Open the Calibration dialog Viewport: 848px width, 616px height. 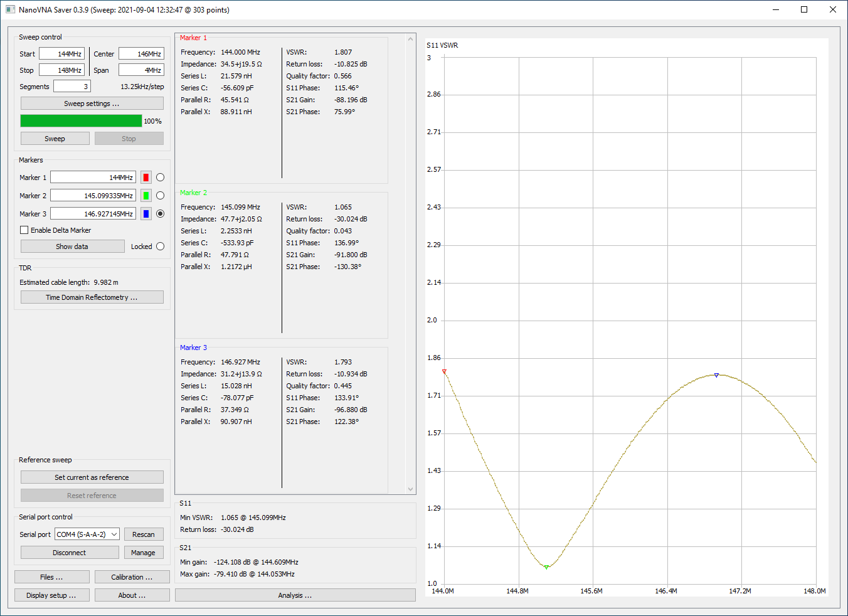coord(132,577)
